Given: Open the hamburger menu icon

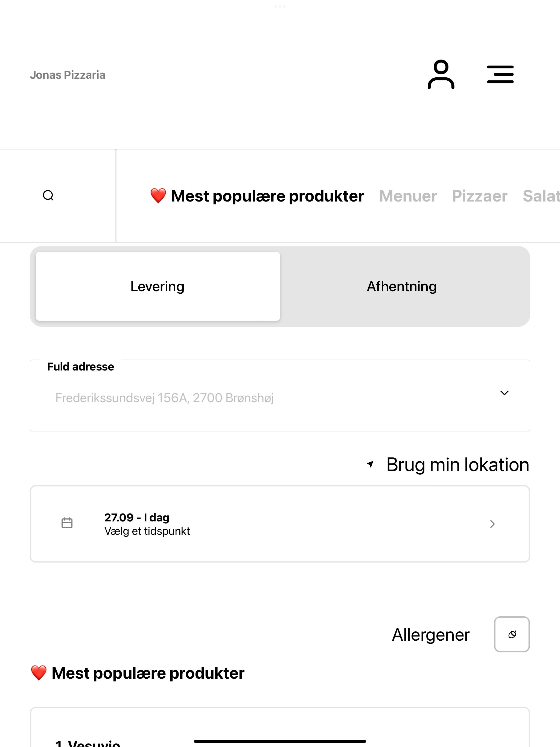Looking at the screenshot, I should pyautogui.click(x=500, y=74).
